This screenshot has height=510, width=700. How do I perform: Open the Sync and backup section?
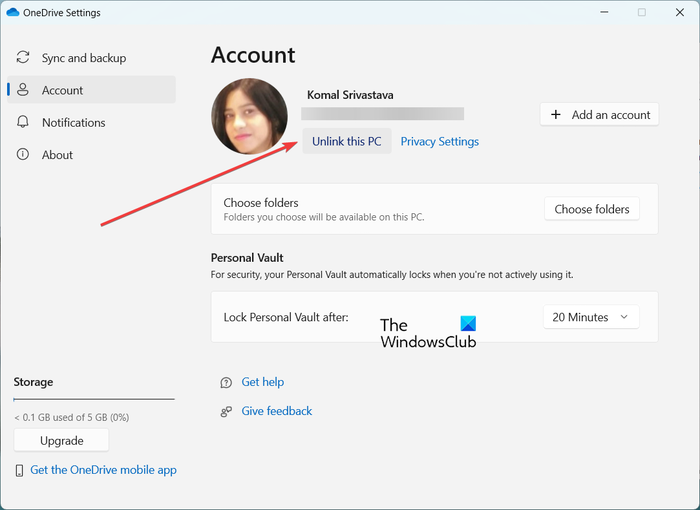[x=92, y=58]
